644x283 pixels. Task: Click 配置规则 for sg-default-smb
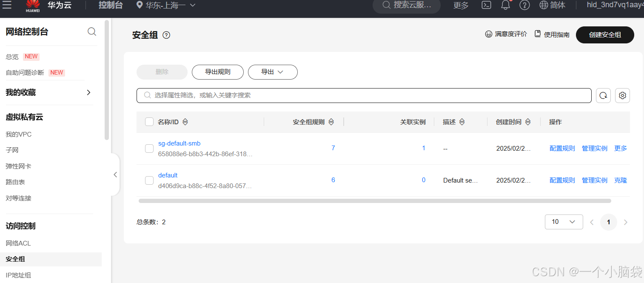[x=562, y=149]
